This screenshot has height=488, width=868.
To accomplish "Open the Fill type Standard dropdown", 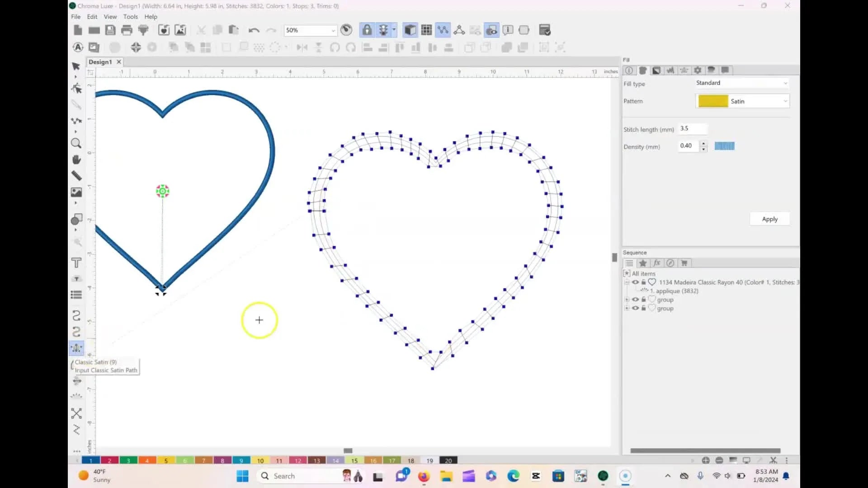I will click(x=742, y=83).
